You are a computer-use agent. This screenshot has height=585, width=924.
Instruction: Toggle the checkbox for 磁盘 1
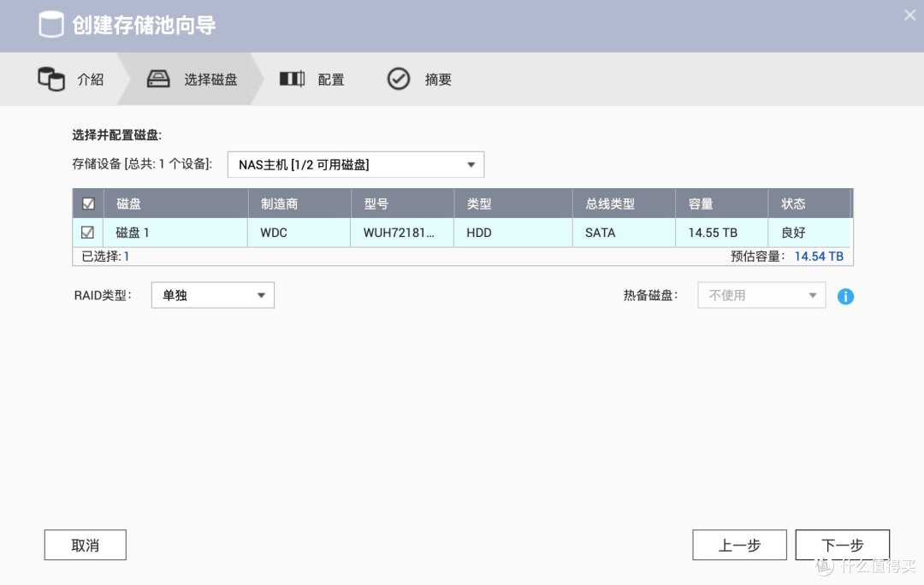(86, 232)
